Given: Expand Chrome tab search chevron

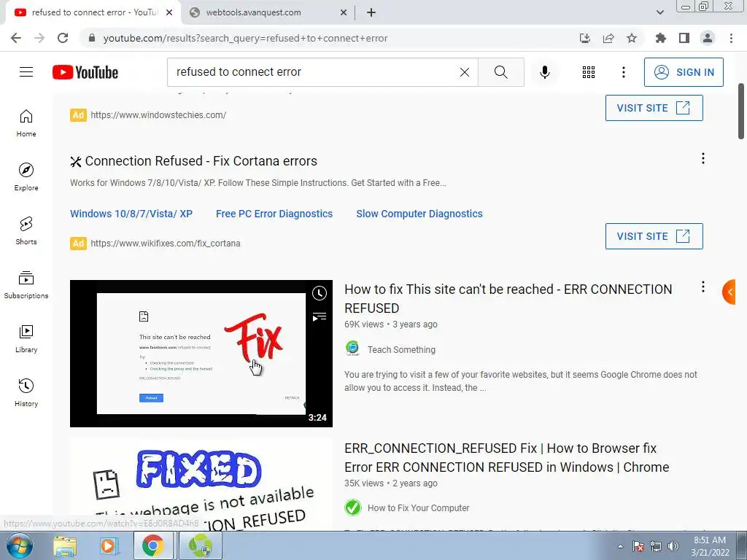Looking at the screenshot, I should 659,12.
